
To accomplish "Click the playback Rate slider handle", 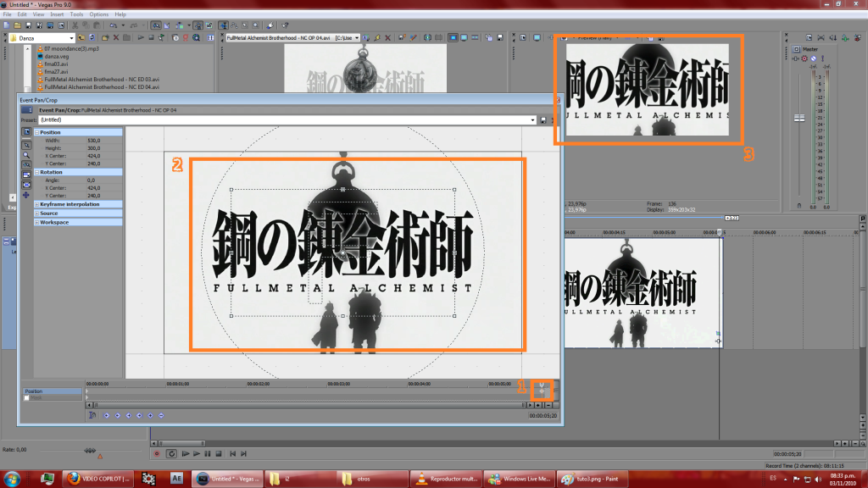I will (x=90, y=451).
